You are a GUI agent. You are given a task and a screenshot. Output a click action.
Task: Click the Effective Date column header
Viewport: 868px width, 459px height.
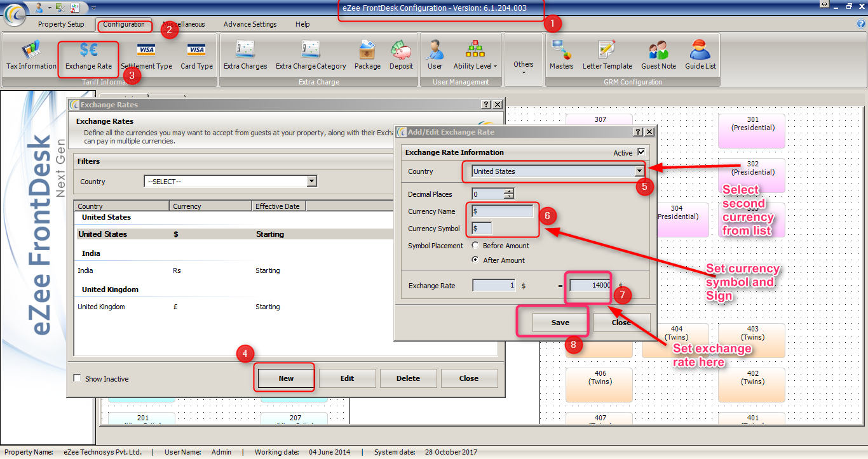point(279,206)
